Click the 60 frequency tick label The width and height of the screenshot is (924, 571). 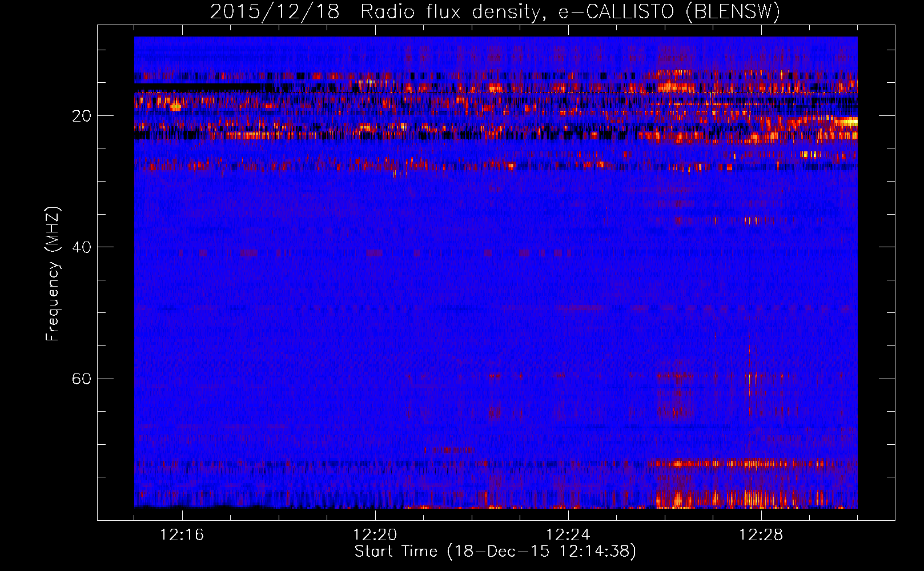click(82, 379)
